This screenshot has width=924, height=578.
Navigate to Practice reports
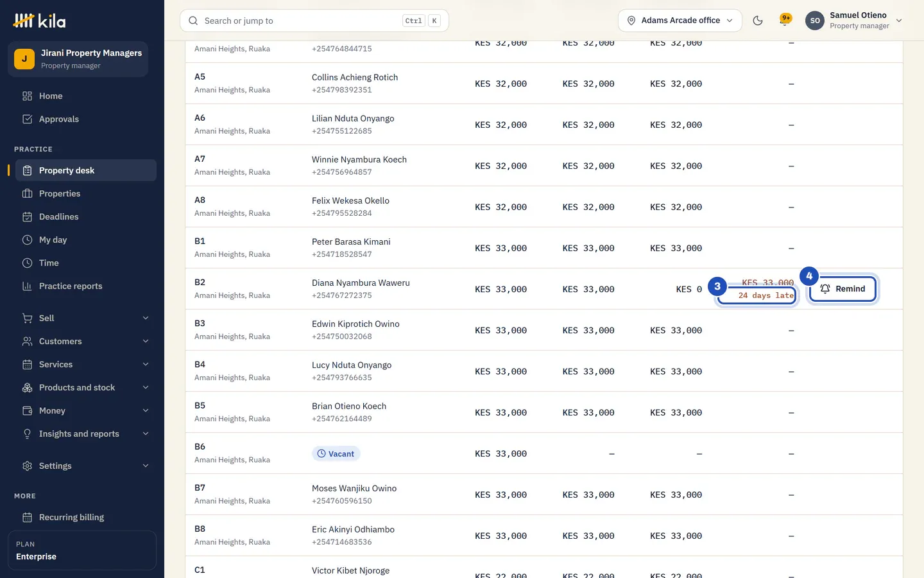click(86, 286)
